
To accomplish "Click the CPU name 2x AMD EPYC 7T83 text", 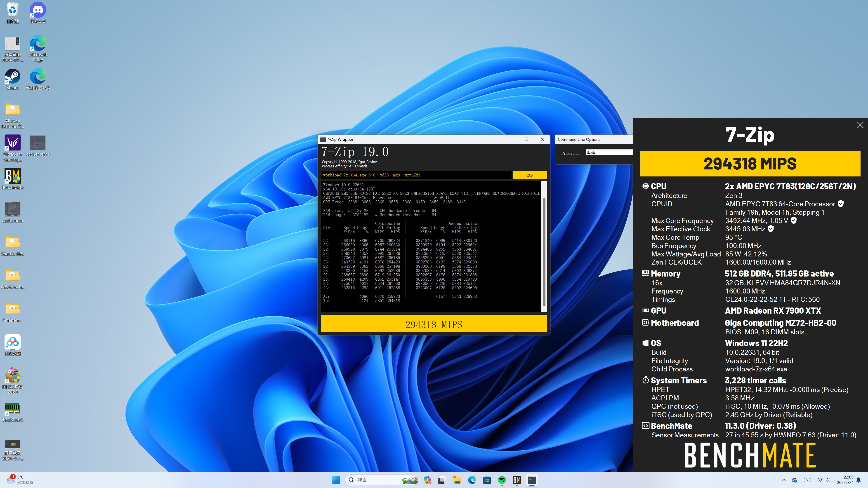I will [x=790, y=186].
